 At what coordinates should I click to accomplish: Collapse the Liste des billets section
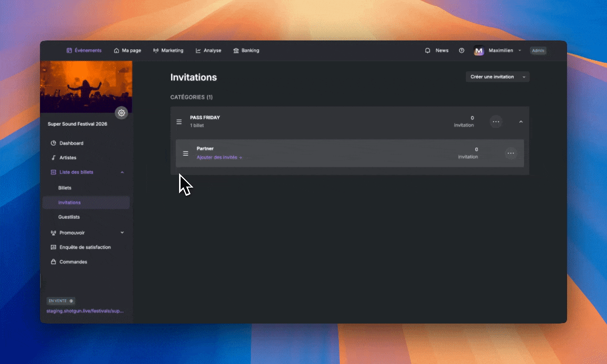tap(122, 172)
